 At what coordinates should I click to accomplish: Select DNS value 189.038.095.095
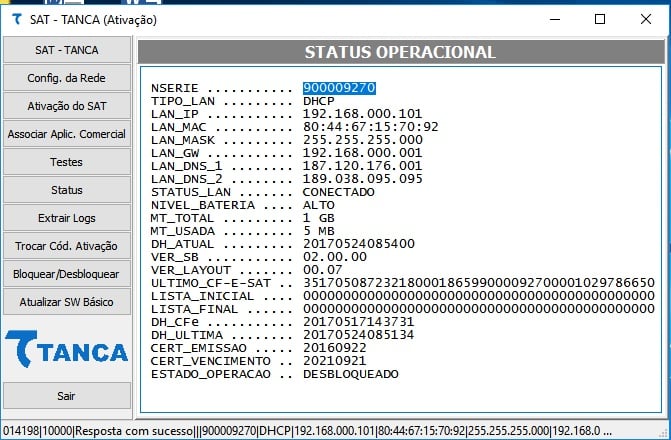click(x=363, y=179)
